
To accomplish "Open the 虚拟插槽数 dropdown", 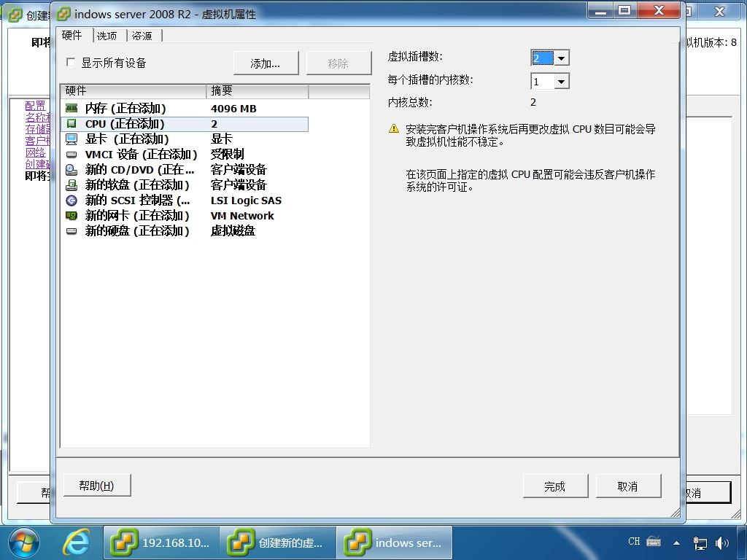I will [x=562, y=58].
